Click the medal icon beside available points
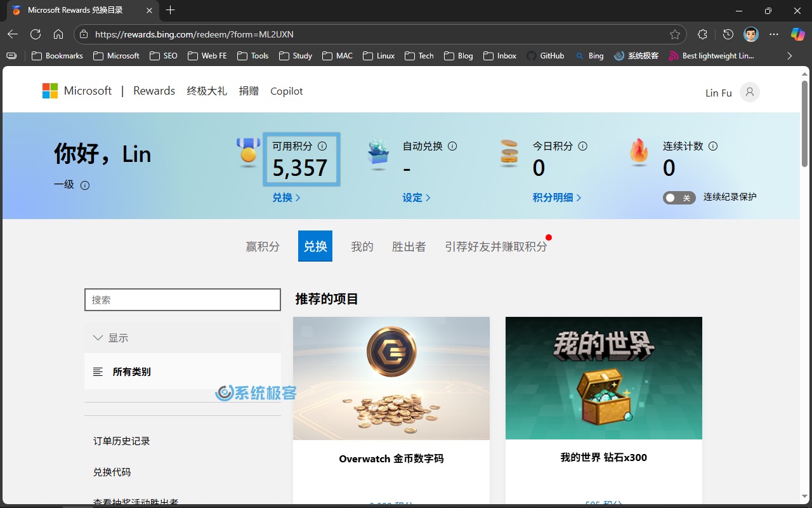Viewport: 812px width, 508px height. point(249,152)
